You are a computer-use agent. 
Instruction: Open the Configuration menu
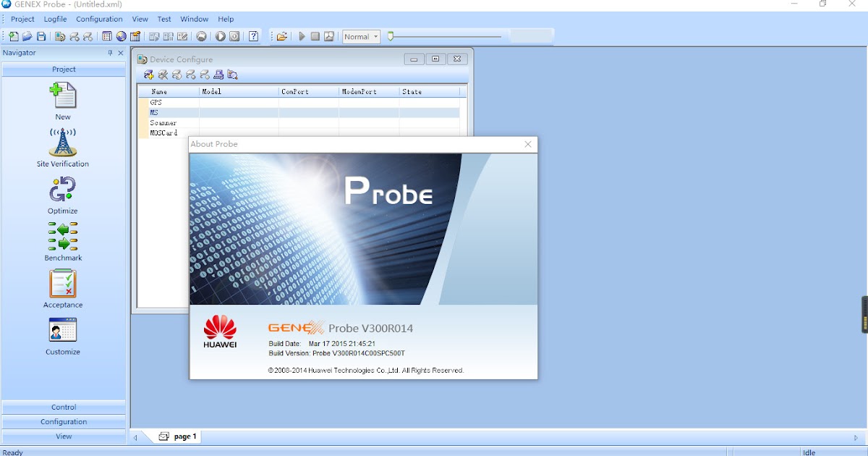tap(99, 19)
